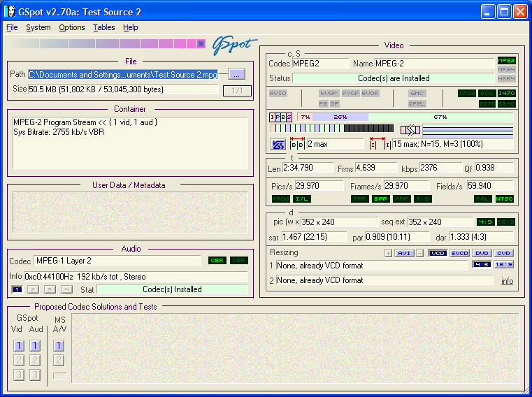Click the VBR audio indicator
This screenshot has width=532, height=397.
[239, 261]
